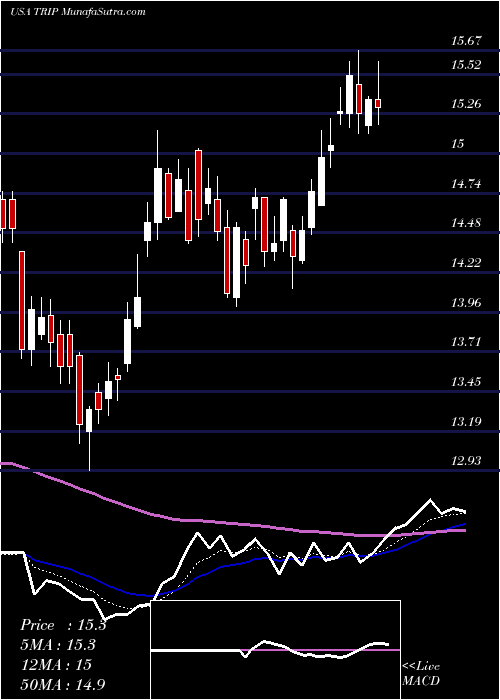Select the 14.22 price axis label
This screenshot has height=700, width=500.
click(466, 262)
